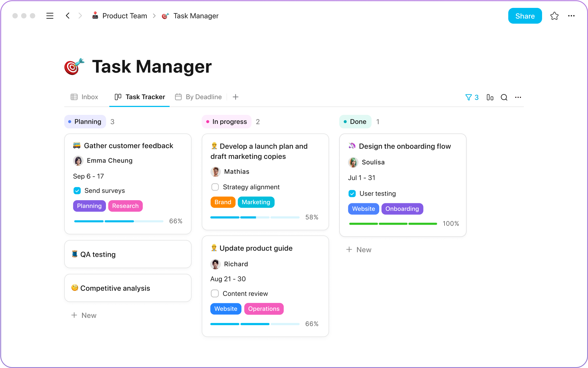This screenshot has width=588, height=368.
Task: Click the search icon in toolbar
Action: (504, 97)
